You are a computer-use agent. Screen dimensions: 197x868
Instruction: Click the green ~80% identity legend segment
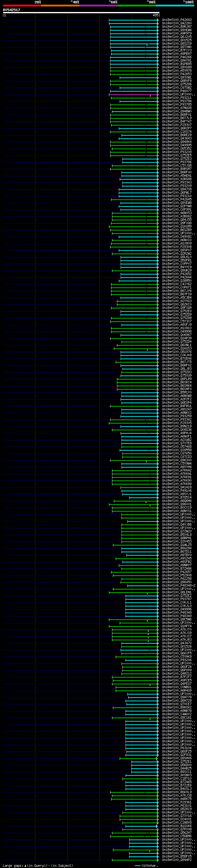coord(137,6)
